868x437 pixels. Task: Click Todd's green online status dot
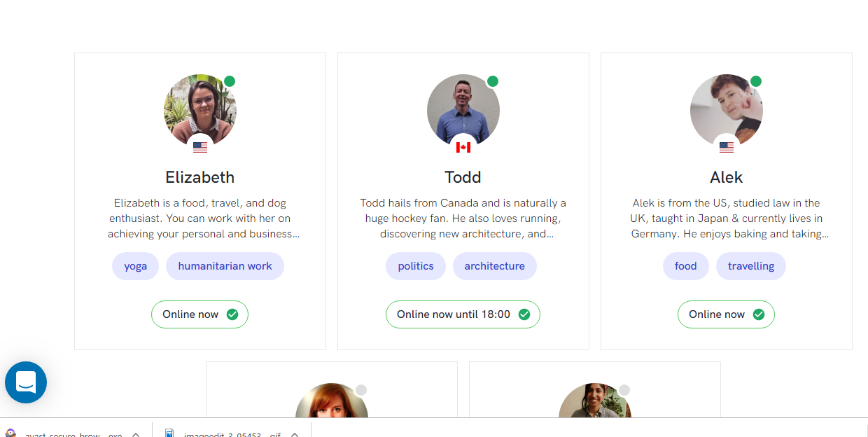click(x=493, y=81)
